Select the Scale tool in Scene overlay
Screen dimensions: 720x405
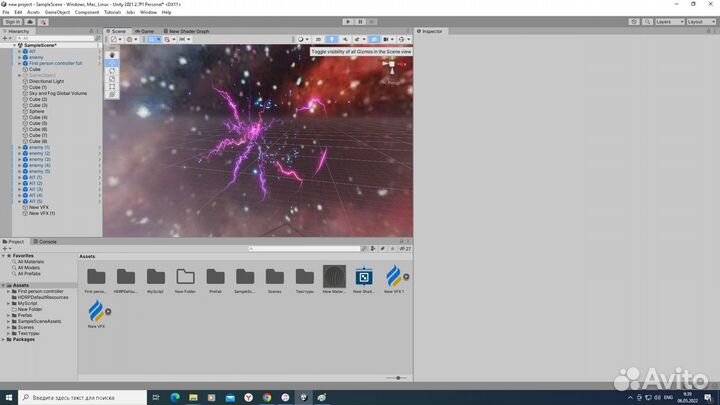click(x=112, y=79)
